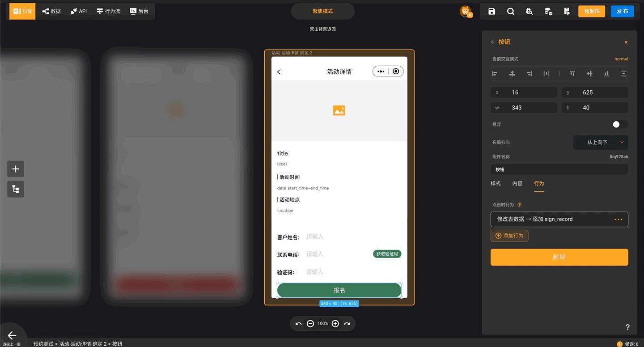
Task: Click the help hint beside 点击时行为
Action: (520, 205)
